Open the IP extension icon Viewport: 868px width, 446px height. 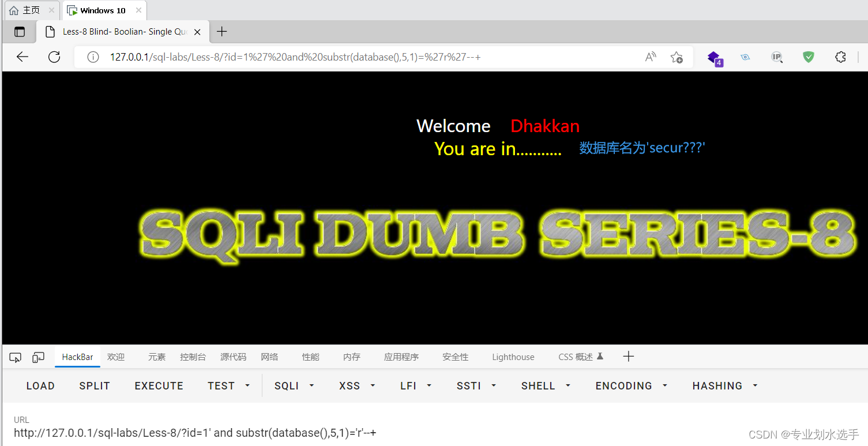[777, 57]
